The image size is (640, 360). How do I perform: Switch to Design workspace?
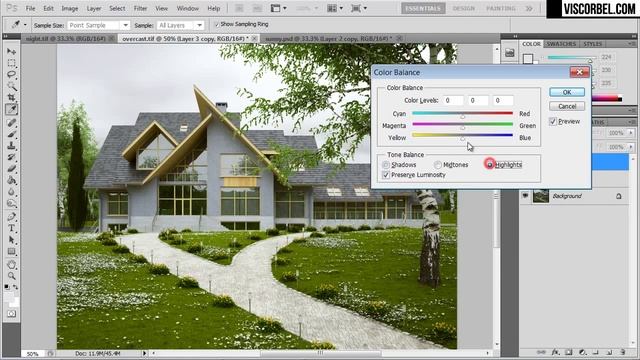pos(464,8)
